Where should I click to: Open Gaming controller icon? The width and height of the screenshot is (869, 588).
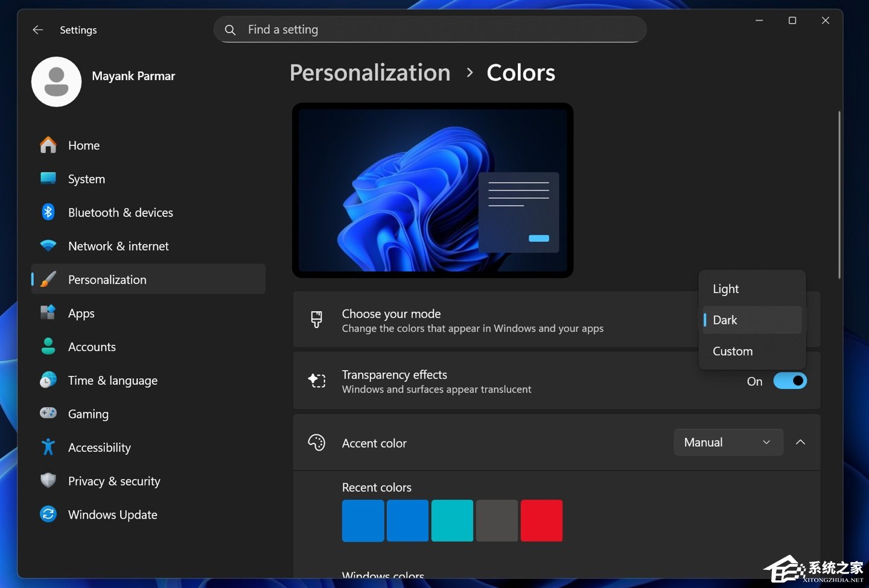[x=48, y=414]
